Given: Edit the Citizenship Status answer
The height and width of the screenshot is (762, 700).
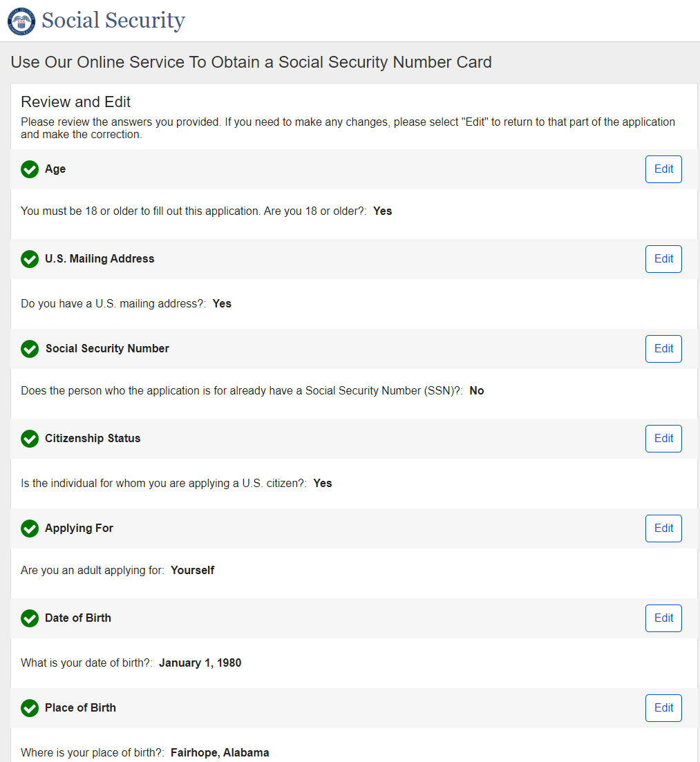Looking at the screenshot, I should pyautogui.click(x=663, y=439).
